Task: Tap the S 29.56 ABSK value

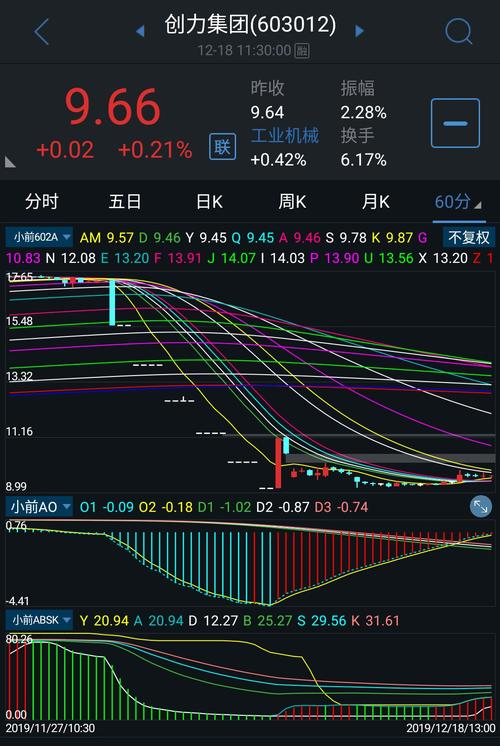Action: click(x=322, y=620)
